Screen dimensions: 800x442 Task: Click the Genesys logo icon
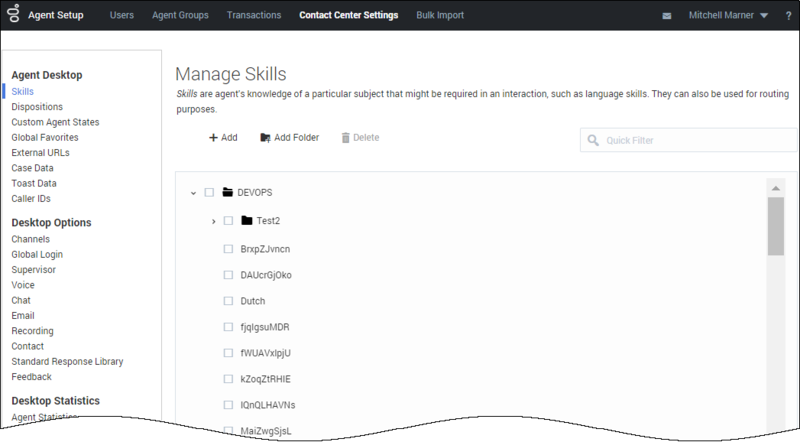point(15,15)
